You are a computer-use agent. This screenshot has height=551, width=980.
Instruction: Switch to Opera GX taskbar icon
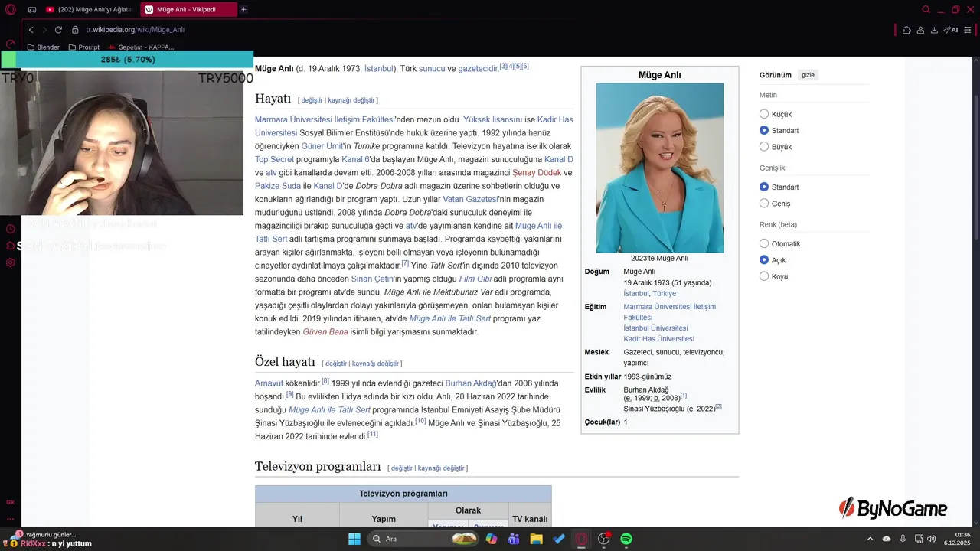coord(581,539)
